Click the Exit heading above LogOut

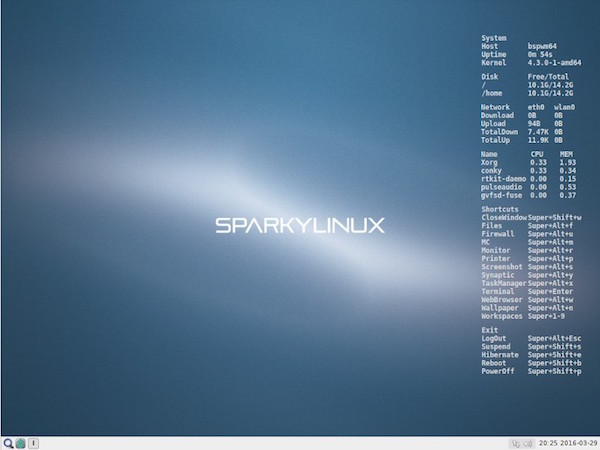pos(489,330)
